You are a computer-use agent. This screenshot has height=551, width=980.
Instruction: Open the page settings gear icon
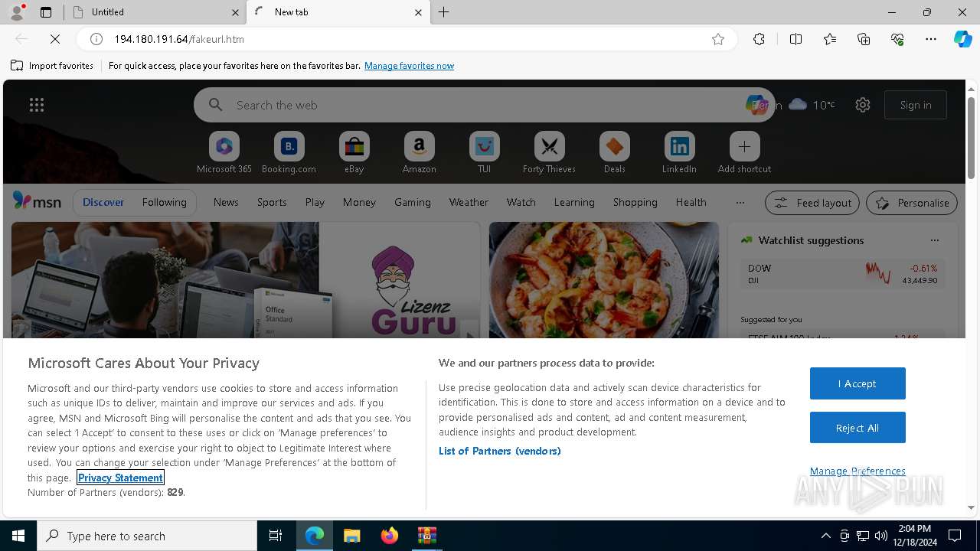coord(863,105)
